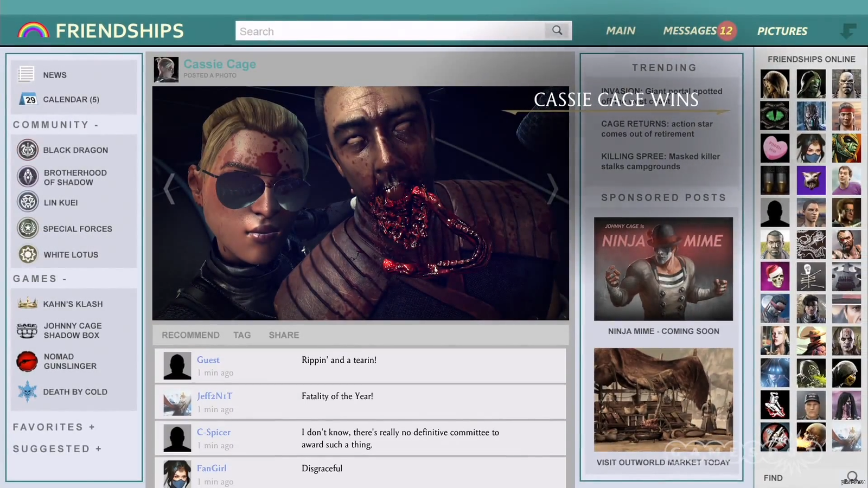Launch Kahn's Klash crown icon
Viewport: 868px width, 488px height.
pos(27,304)
